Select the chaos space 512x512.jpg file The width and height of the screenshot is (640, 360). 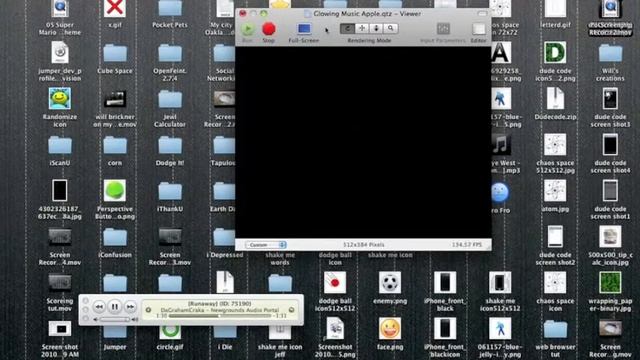click(x=555, y=144)
